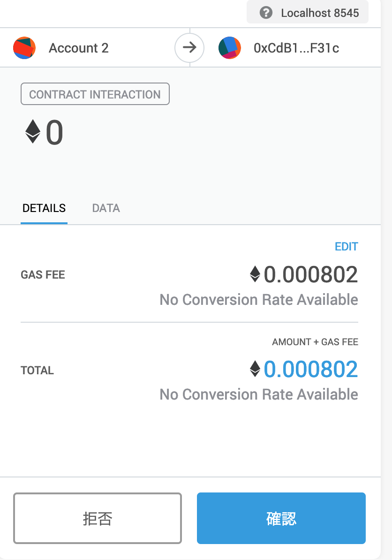392x560 pixels.
Task: Click the CONTRACT INTERACTION badge
Action: (x=95, y=94)
